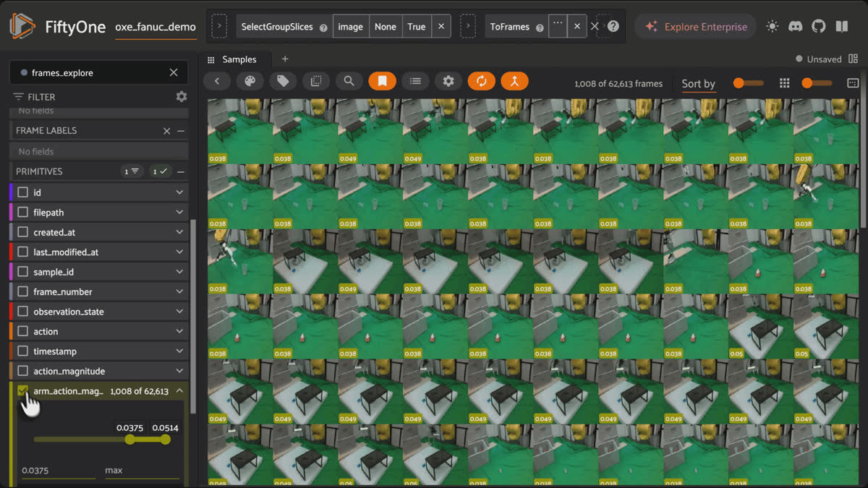
Task: Clear the entire view bar
Action: [x=595, y=27]
